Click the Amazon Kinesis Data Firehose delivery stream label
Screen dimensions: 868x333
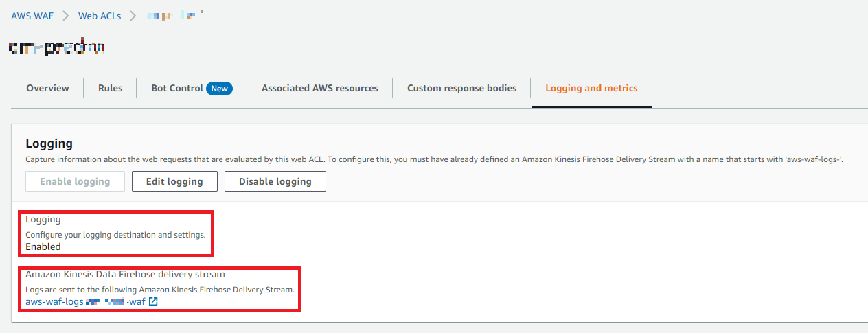(125, 275)
